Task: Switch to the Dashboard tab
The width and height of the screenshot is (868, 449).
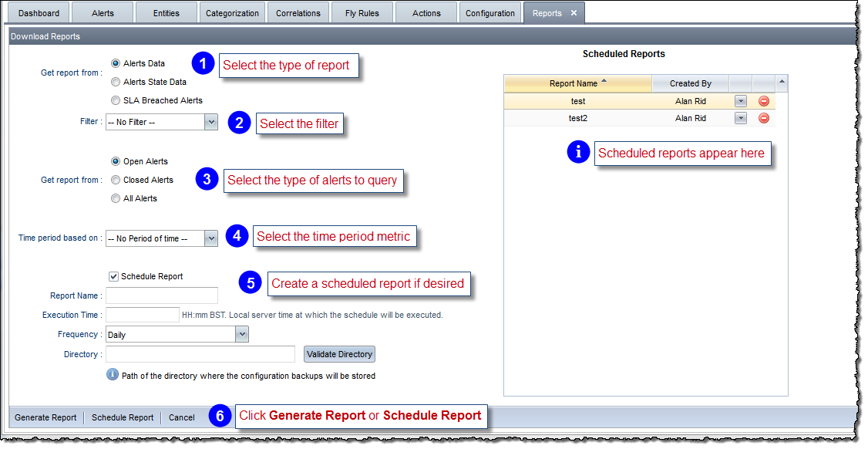Action: point(39,13)
